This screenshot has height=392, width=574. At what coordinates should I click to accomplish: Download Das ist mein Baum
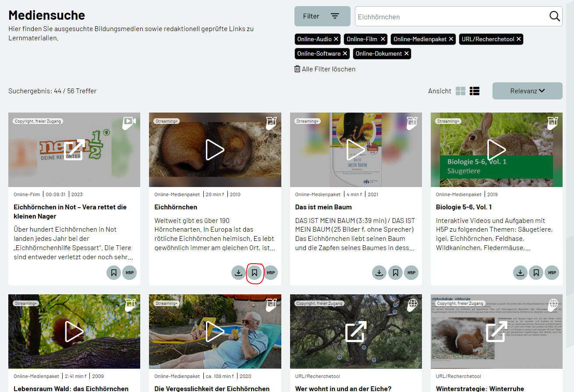[x=379, y=272]
